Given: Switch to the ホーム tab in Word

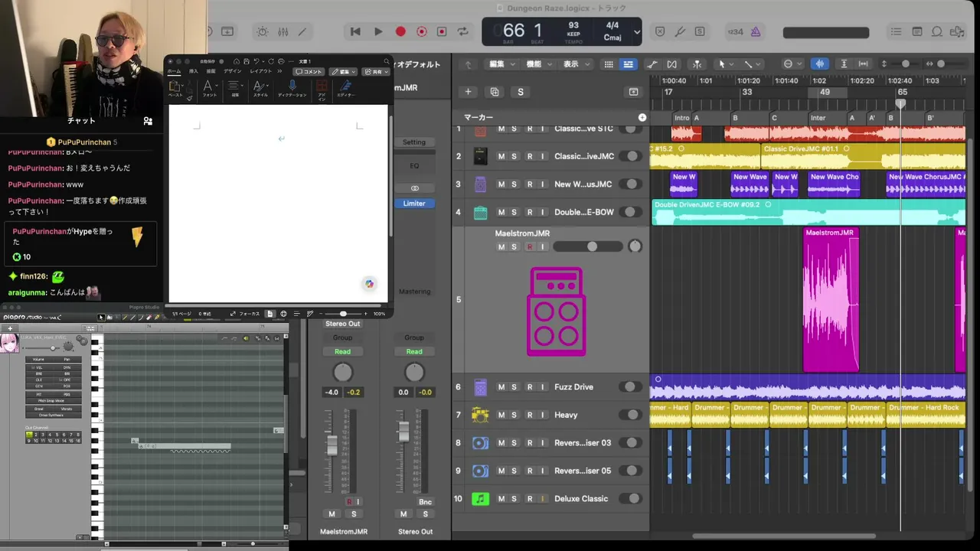Looking at the screenshot, I should 174,71.
